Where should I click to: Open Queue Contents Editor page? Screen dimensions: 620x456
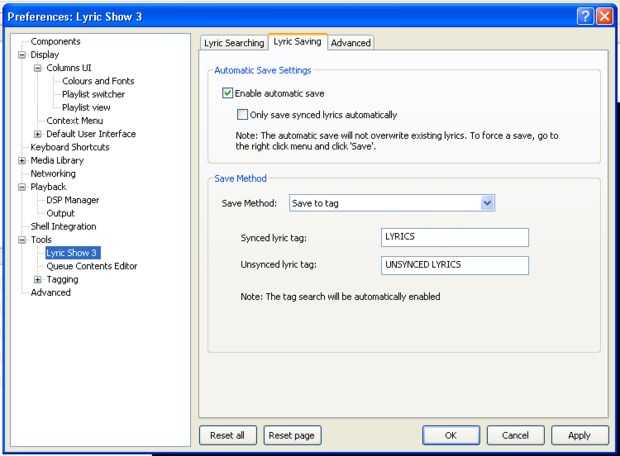pos(92,266)
